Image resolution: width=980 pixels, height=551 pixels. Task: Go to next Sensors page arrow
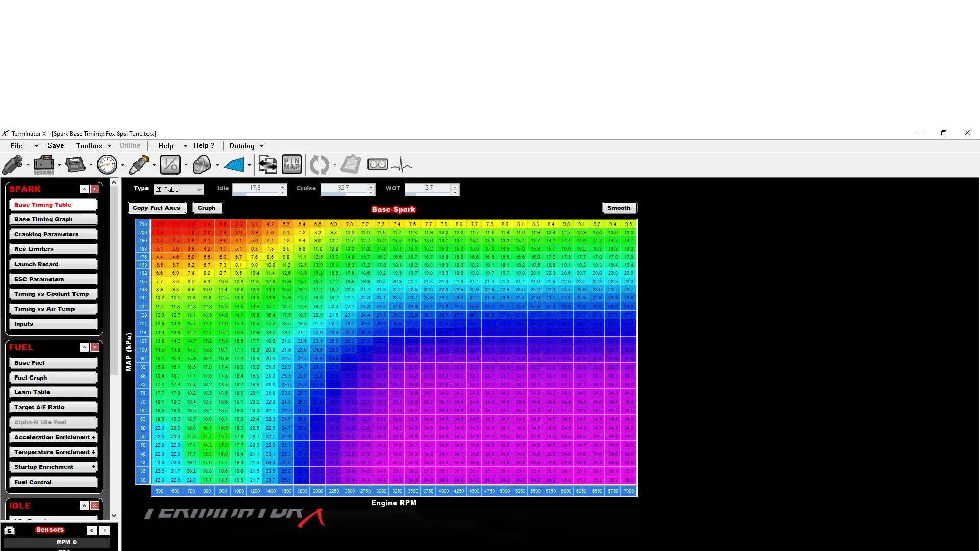coord(104,531)
